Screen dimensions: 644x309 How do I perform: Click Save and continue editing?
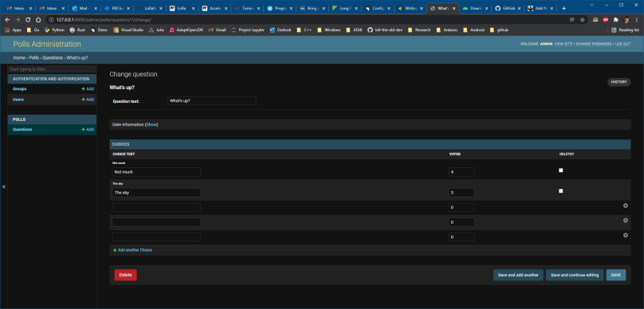(575, 275)
